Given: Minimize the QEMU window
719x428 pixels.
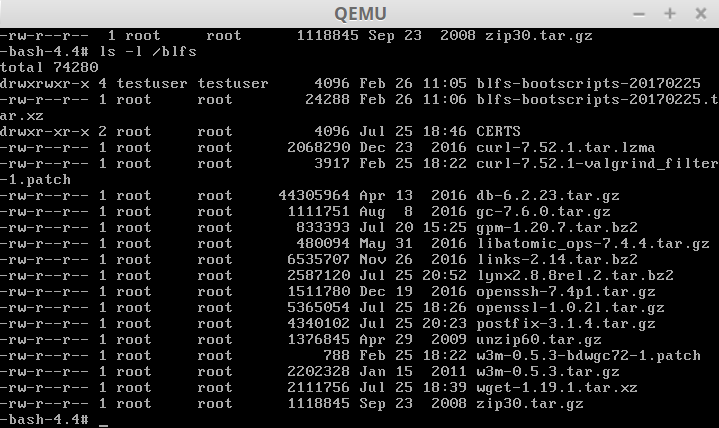Looking at the screenshot, I should (x=639, y=14).
